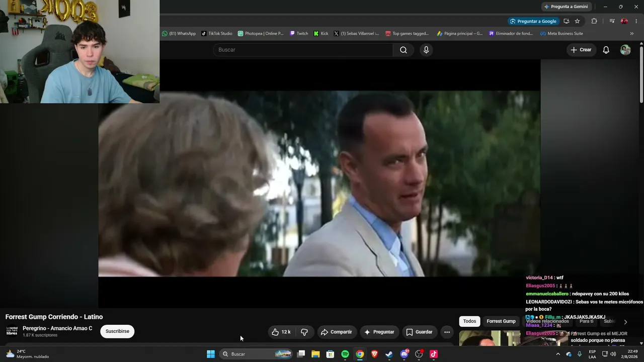
Task: Open the Kick bookmark
Action: pos(320,34)
